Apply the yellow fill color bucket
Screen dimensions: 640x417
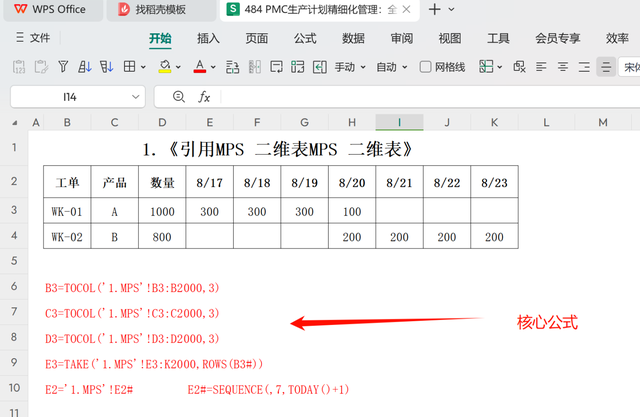coord(165,67)
